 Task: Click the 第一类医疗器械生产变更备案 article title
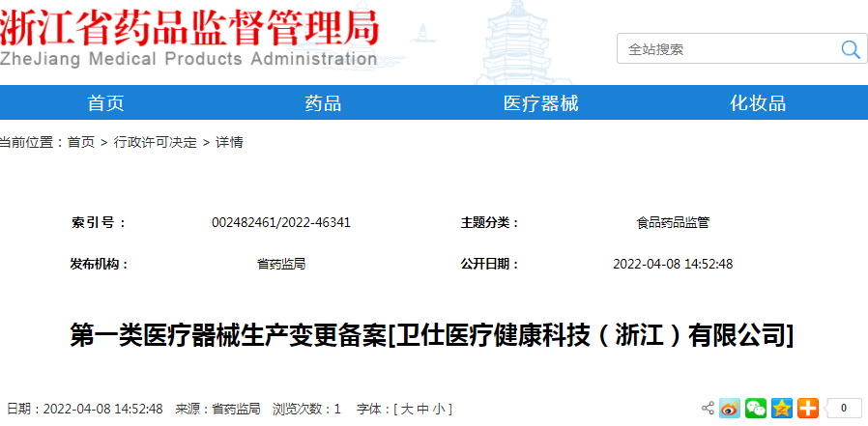tap(431, 336)
